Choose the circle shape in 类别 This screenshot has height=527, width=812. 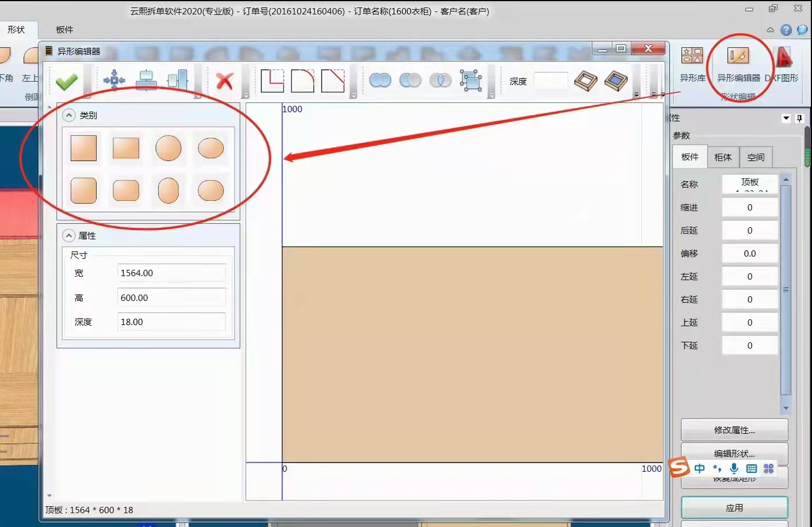[x=168, y=148]
